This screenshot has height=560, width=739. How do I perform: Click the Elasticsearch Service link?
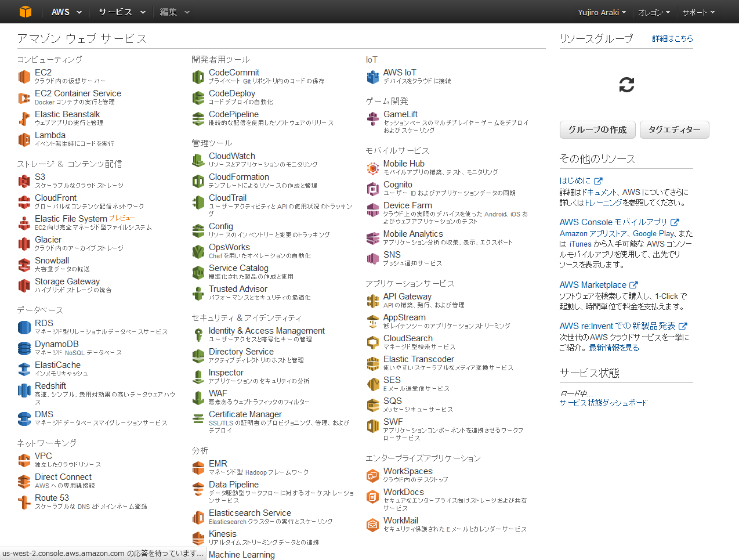point(250,513)
